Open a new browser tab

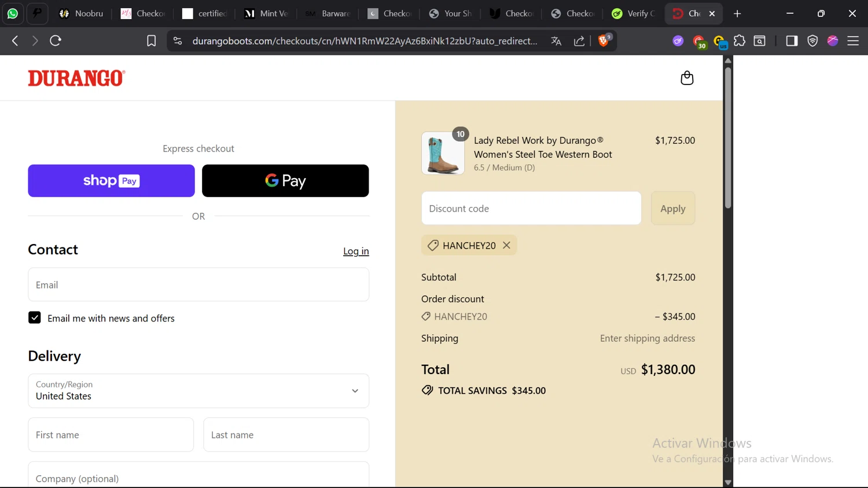point(737,13)
